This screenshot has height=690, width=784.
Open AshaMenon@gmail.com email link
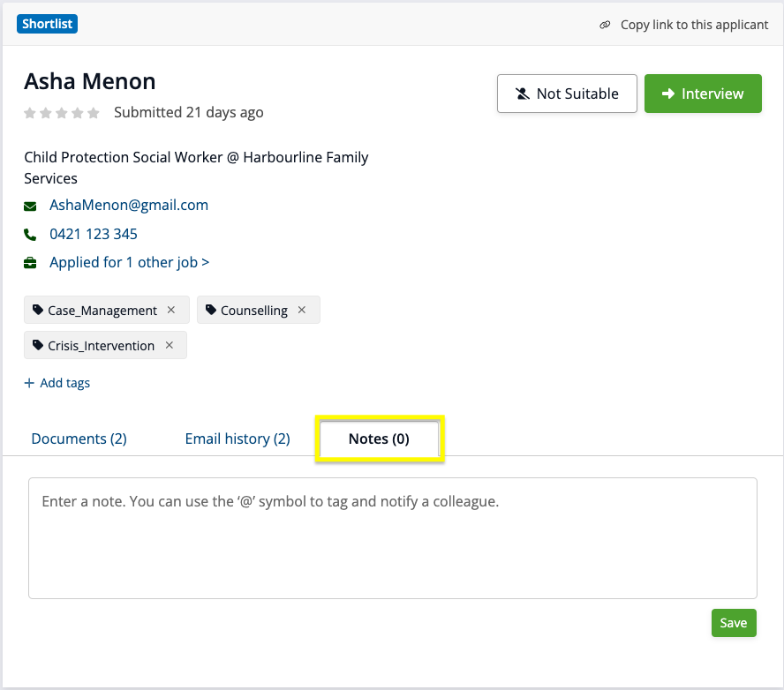[129, 206]
